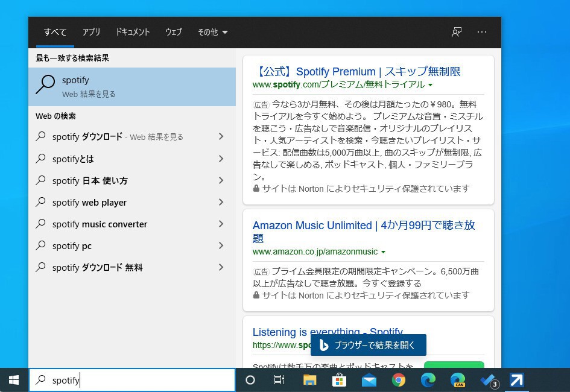Image resolution: width=570 pixels, height=392 pixels.
Task: Click the green button in the bottom result
Action: click(x=454, y=364)
